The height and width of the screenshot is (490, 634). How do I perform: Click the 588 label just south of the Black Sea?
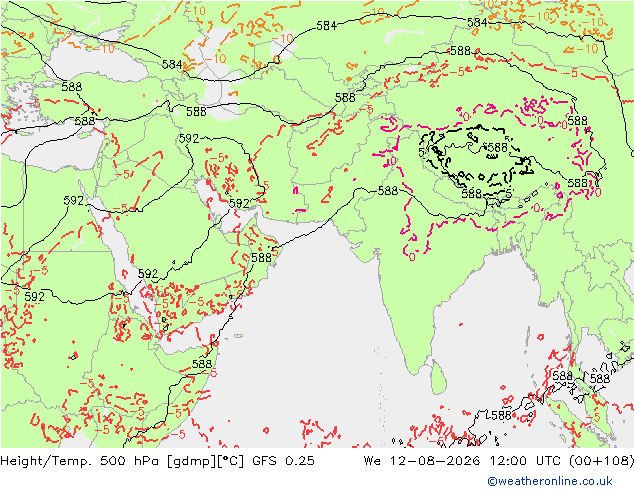85,121
